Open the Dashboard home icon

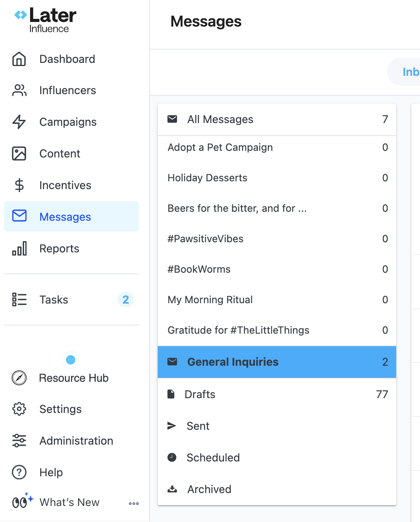tap(19, 59)
